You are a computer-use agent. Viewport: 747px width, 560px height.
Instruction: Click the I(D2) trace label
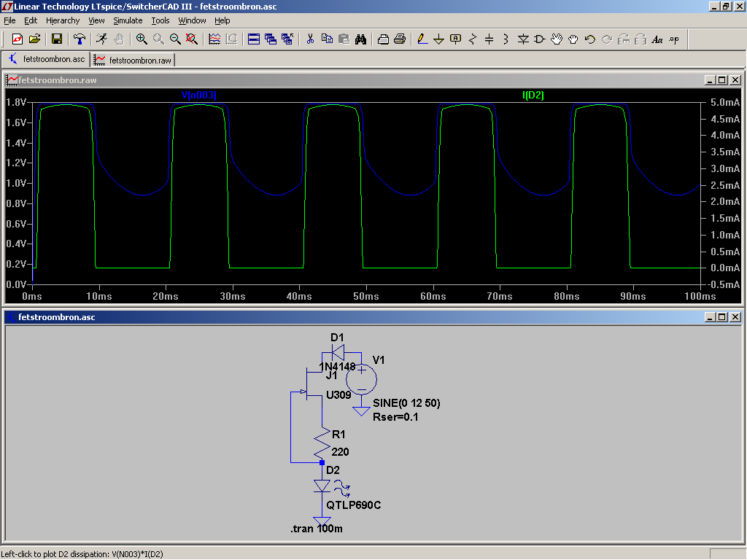533,95
